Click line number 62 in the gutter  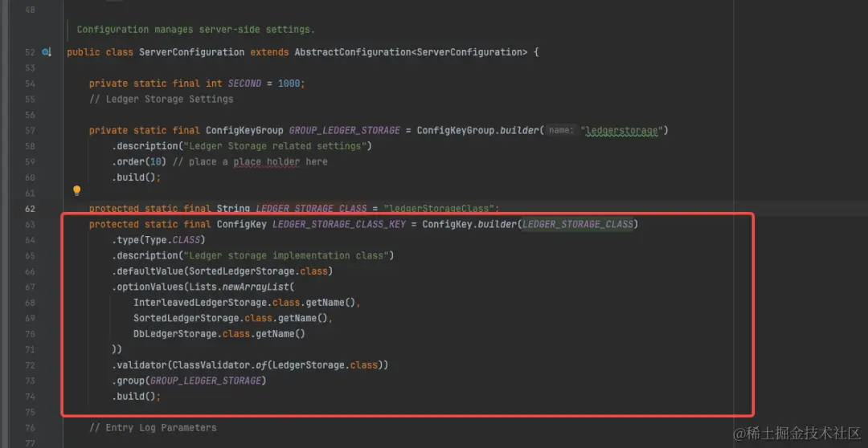(x=30, y=209)
